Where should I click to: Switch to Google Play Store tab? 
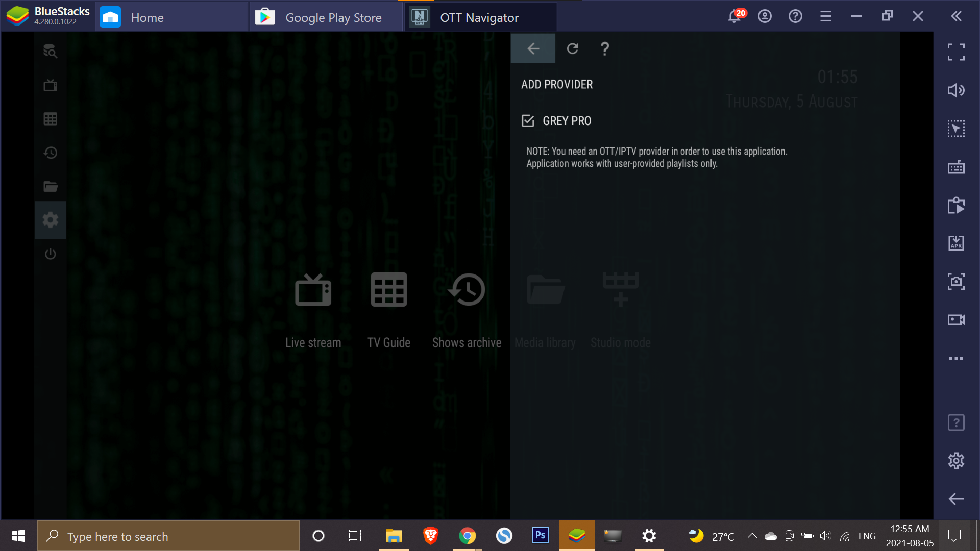pos(321,16)
